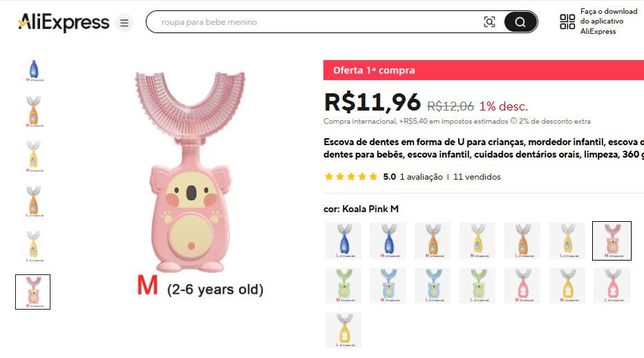
Task: Show the pink koala gallery thumbnail
Action: [x=33, y=292]
